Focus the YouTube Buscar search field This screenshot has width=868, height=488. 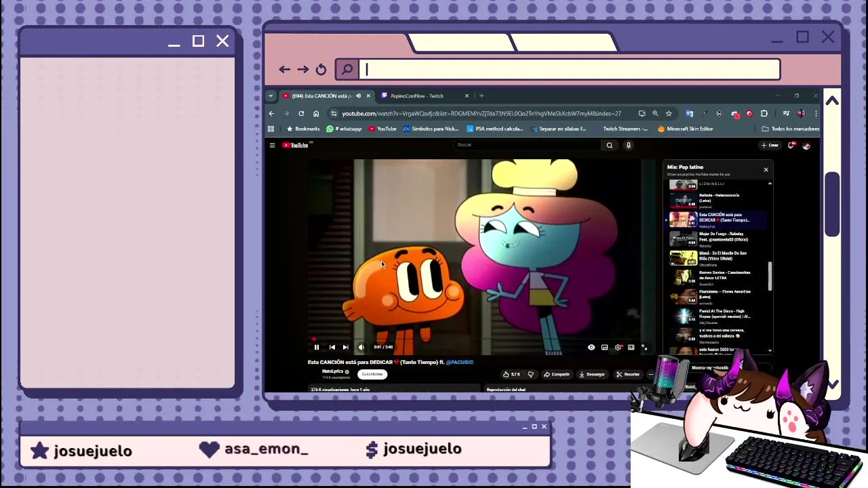pyautogui.click(x=528, y=145)
